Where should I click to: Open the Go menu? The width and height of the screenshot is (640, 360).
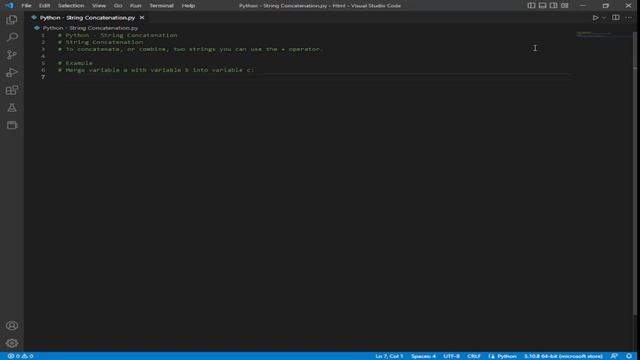(x=118, y=6)
